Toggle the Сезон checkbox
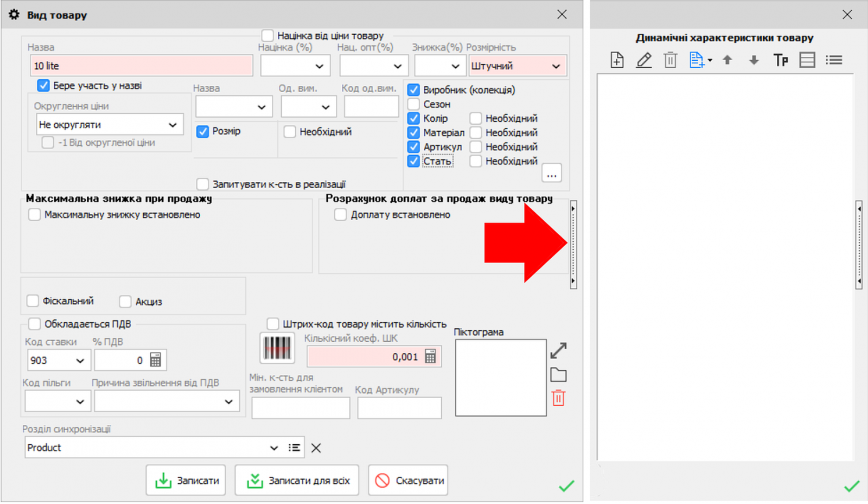 click(414, 104)
